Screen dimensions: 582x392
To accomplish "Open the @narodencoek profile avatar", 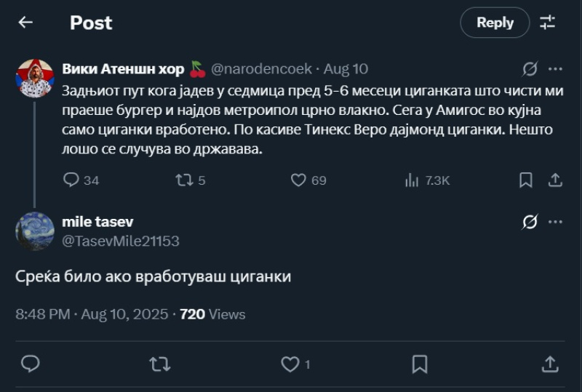I will coord(35,78).
